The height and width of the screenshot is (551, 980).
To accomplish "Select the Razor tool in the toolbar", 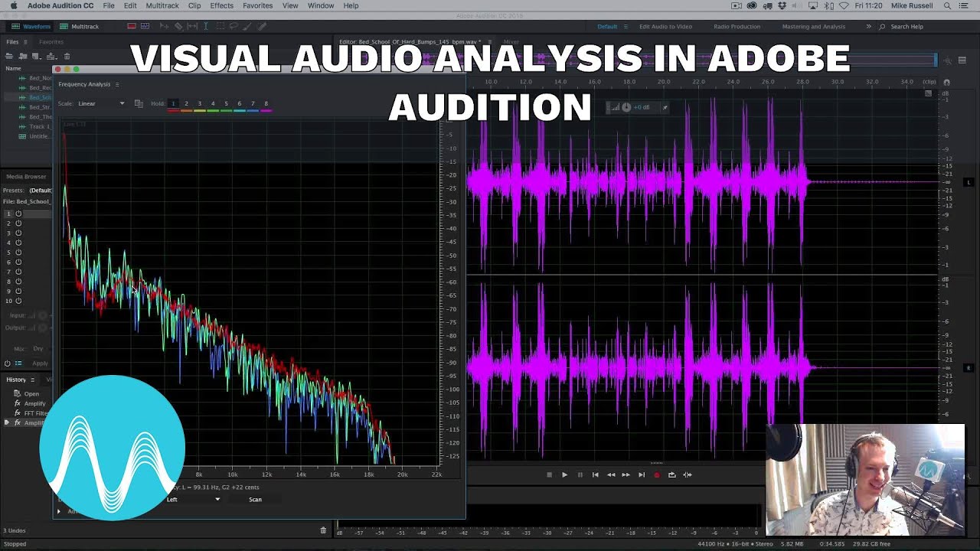I will pos(178,26).
